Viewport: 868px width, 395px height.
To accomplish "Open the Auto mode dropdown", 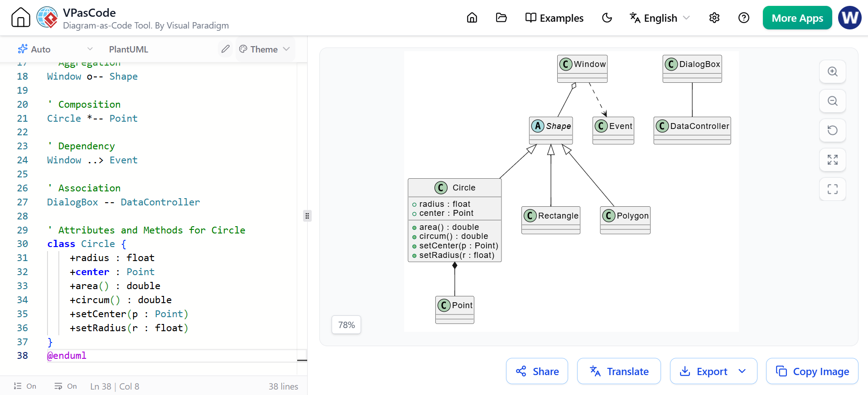I will pos(55,49).
